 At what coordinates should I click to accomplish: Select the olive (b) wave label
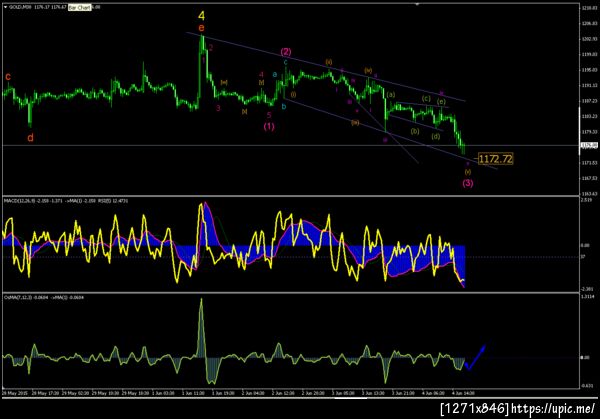tap(415, 131)
